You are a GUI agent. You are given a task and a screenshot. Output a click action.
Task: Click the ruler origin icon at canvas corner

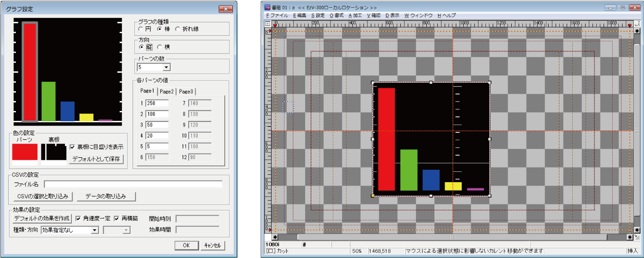(x=268, y=24)
